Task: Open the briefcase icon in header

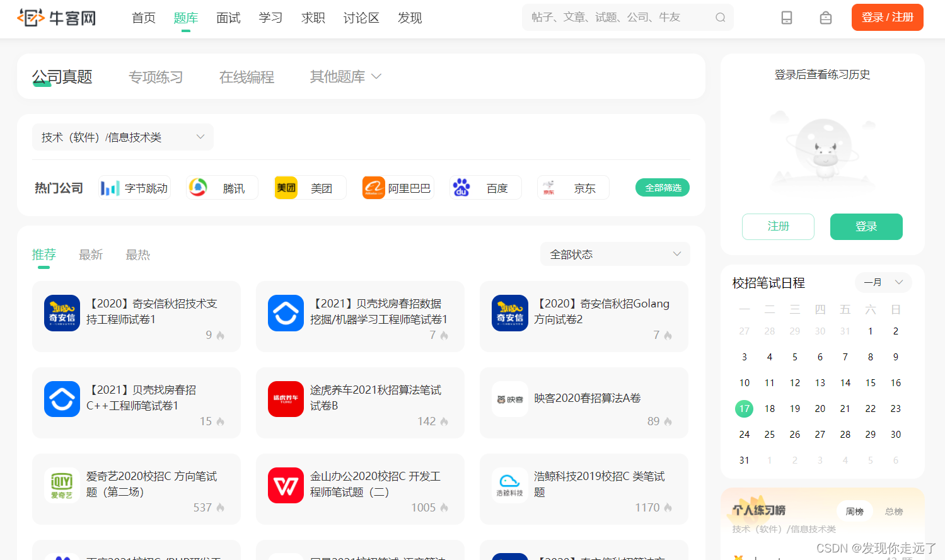Action: point(826,18)
